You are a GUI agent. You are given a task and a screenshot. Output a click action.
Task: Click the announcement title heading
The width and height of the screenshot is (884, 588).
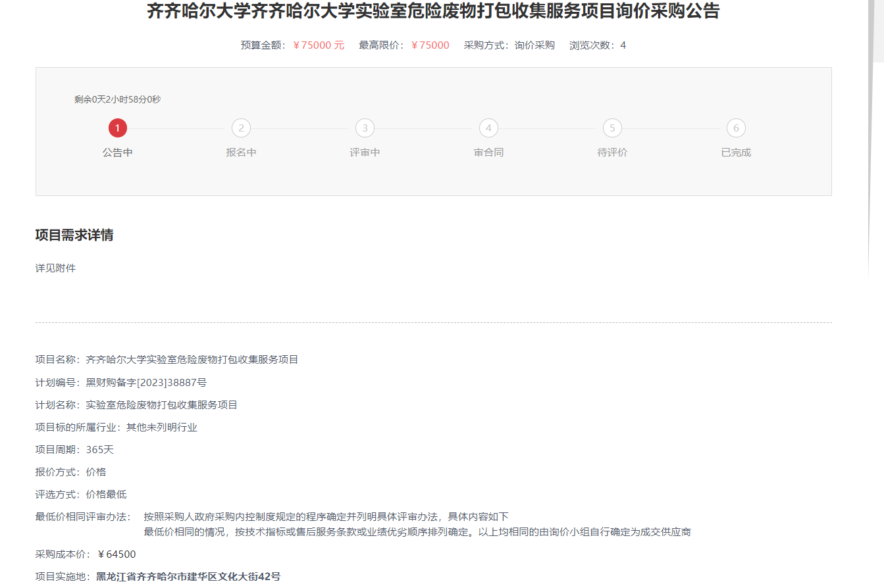tap(433, 11)
